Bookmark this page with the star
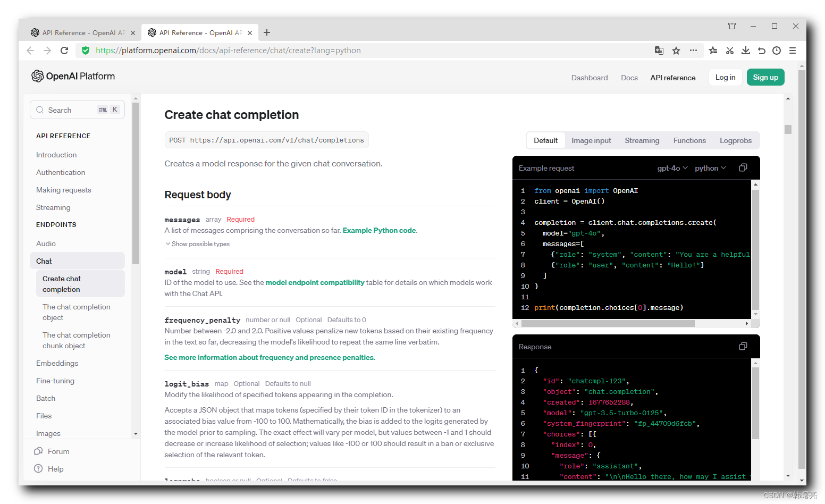Screen dimensions: 825x504 tap(676, 51)
